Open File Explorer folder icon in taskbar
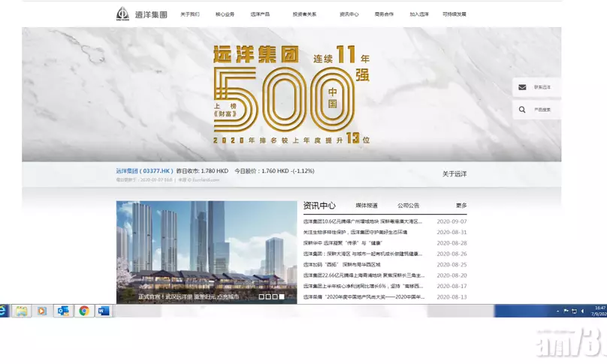 click(x=21, y=311)
